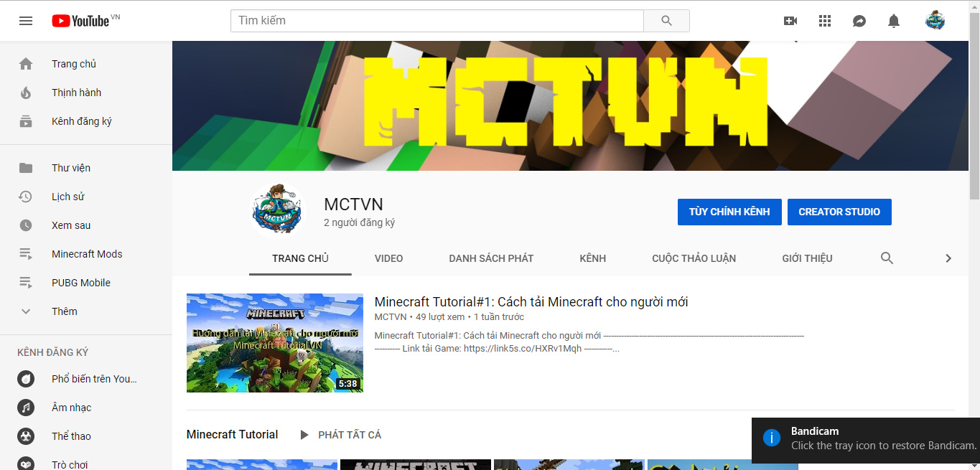Image resolution: width=980 pixels, height=470 pixels.
Task: Open the GIỚI THIỆU tab
Action: click(807, 258)
